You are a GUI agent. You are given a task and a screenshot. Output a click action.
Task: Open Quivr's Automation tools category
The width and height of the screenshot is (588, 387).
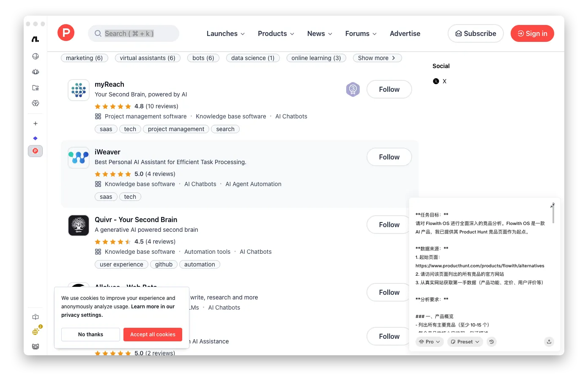208,252
